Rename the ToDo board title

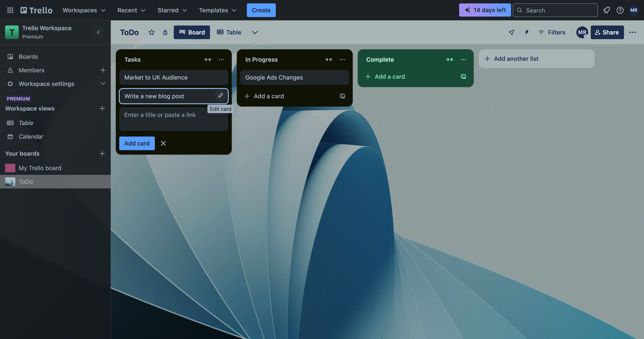pyautogui.click(x=129, y=32)
